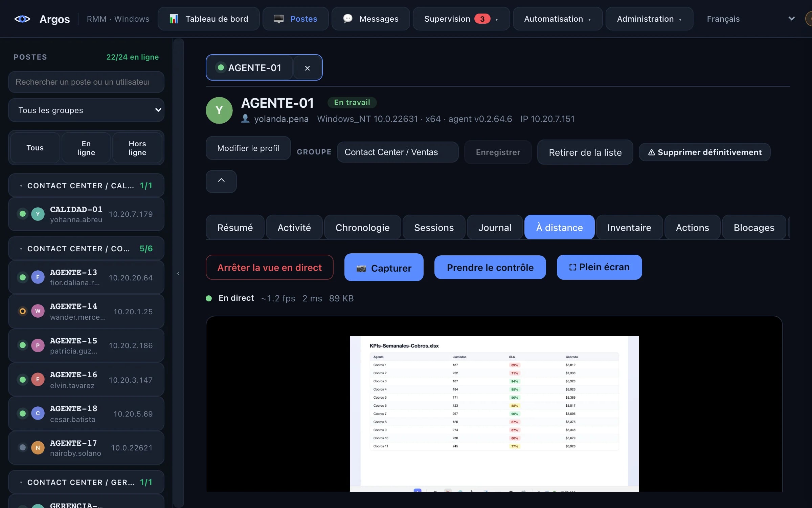
Task: Collapse the header with the chevron-up button
Action: pyautogui.click(x=221, y=181)
